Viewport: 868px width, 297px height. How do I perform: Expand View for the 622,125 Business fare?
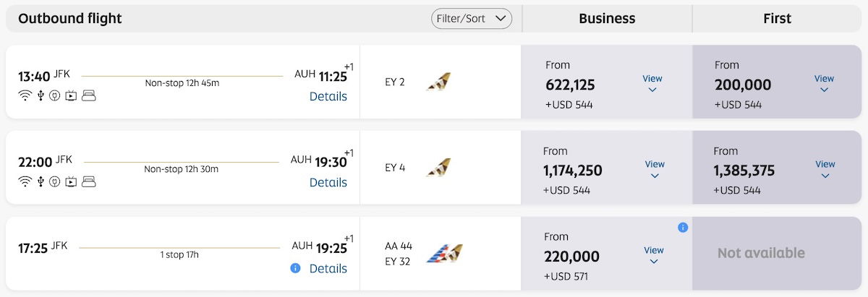(652, 83)
